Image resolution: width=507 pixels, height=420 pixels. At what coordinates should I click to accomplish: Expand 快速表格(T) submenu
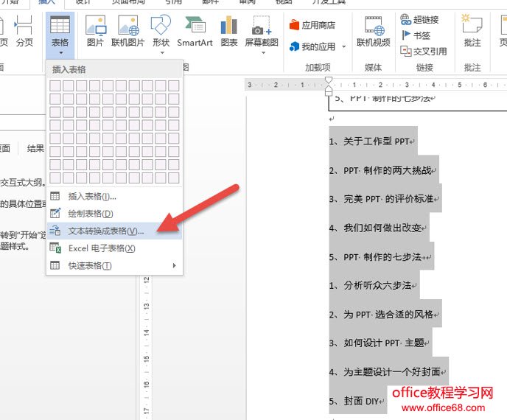click(x=114, y=266)
